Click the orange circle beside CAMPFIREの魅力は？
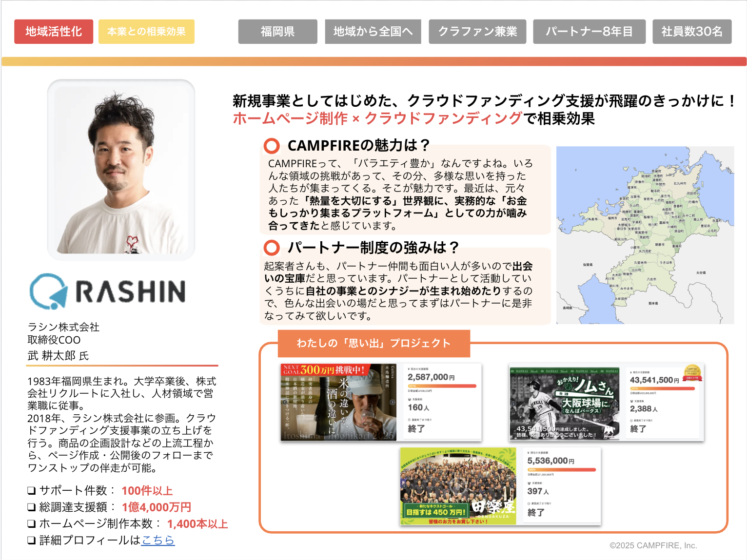The height and width of the screenshot is (560, 747). point(272,146)
